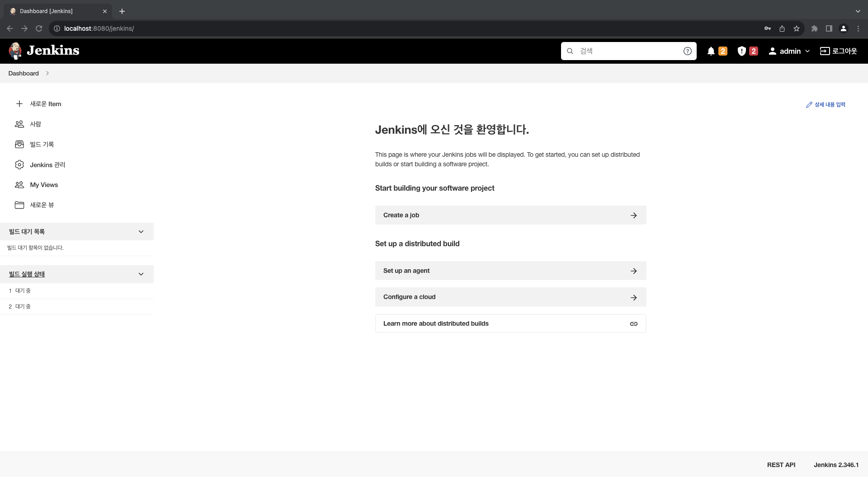Click the logout arrow icon

(825, 51)
